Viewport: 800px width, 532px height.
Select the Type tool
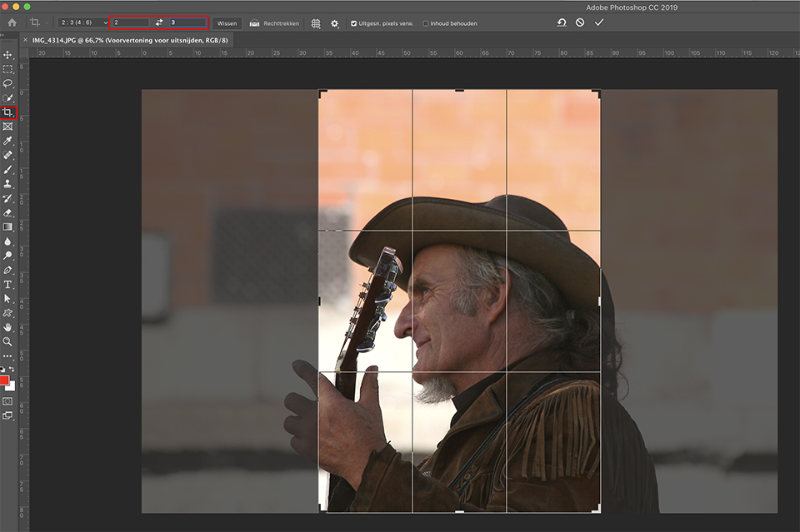click(7, 285)
